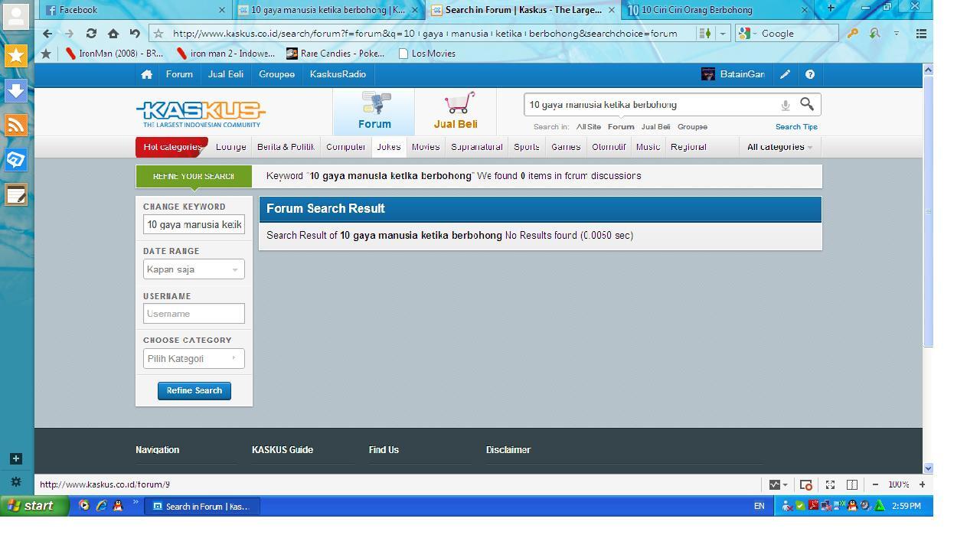Search in Groupee option
980x551 pixels.
point(692,127)
